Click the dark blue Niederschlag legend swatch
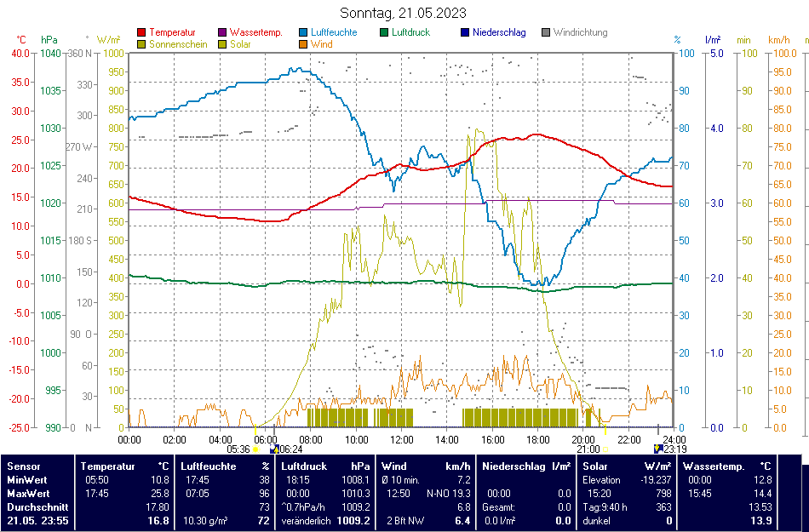This screenshot has width=809, height=532. pyautogui.click(x=465, y=32)
